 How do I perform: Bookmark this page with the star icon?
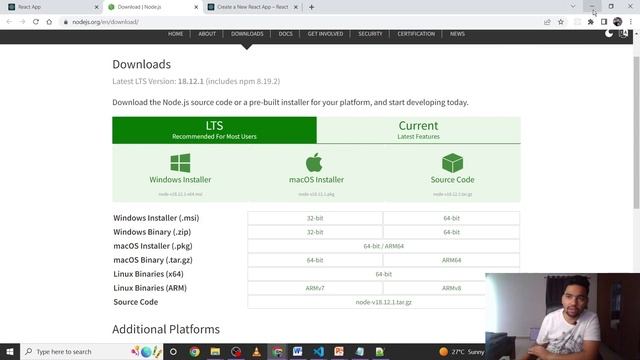pyautogui.click(x=561, y=22)
